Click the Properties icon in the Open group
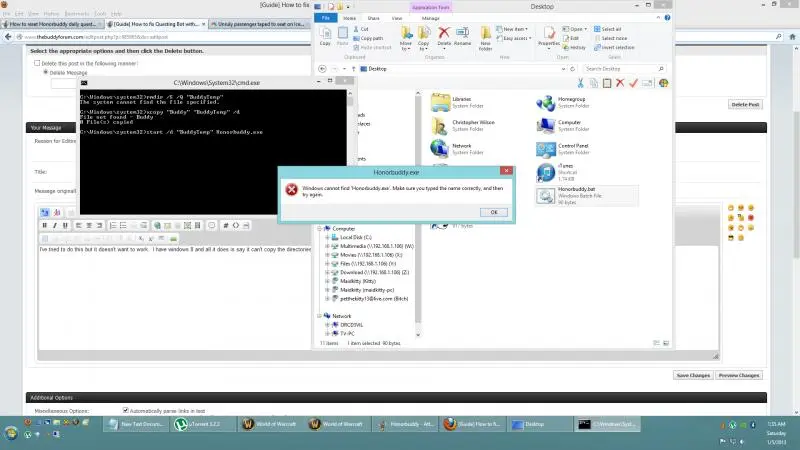The width and height of the screenshot is (800, 450). (x=549, y=34)
